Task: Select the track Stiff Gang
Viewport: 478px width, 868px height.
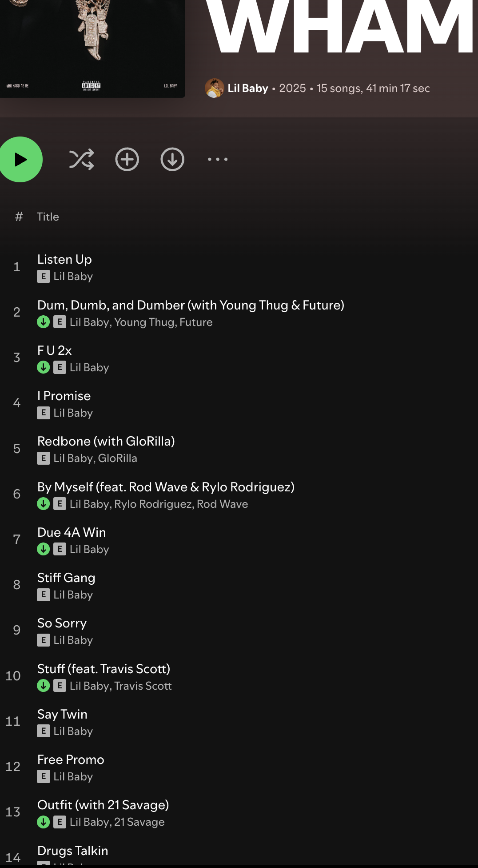Action: pos(66,578)
